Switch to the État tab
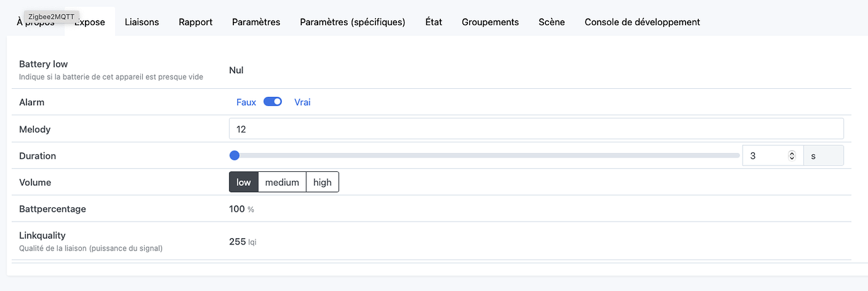Image resolution: width=868 pixels, height=291 pixels. [433, 21]
